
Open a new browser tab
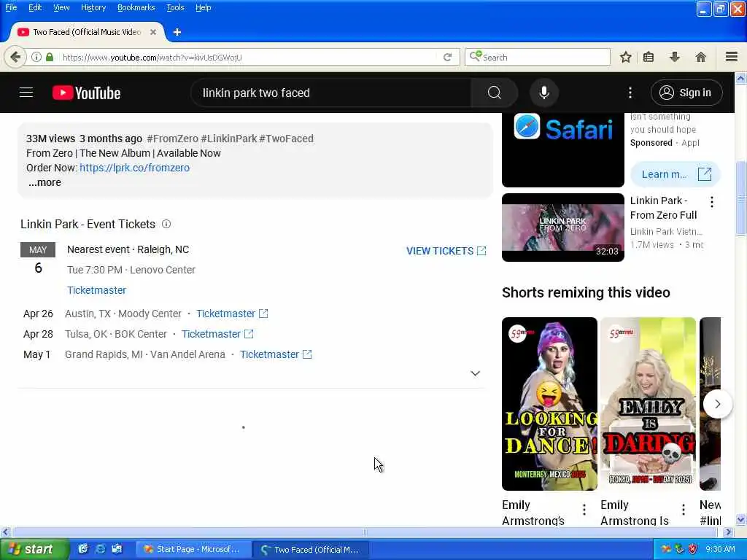click(x=177, y=32)
